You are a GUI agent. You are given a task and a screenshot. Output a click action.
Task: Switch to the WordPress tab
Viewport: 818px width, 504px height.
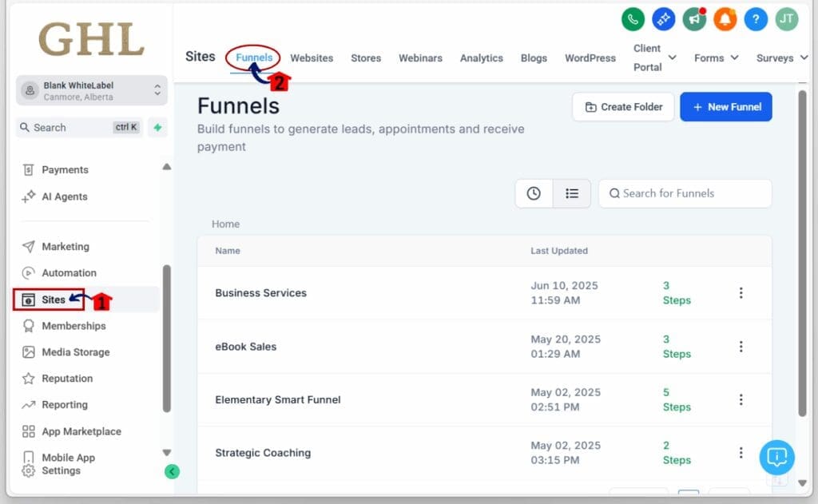[590, 58]
